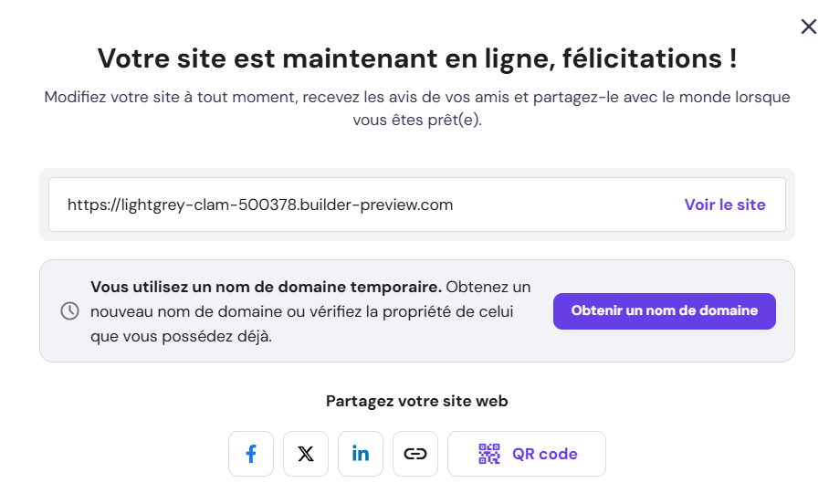Viewport: 829px width, 504px height.
Task: Click bold 'Vous utilisez un nom de domaine temporaire'
Action: [x=266, y=287]
